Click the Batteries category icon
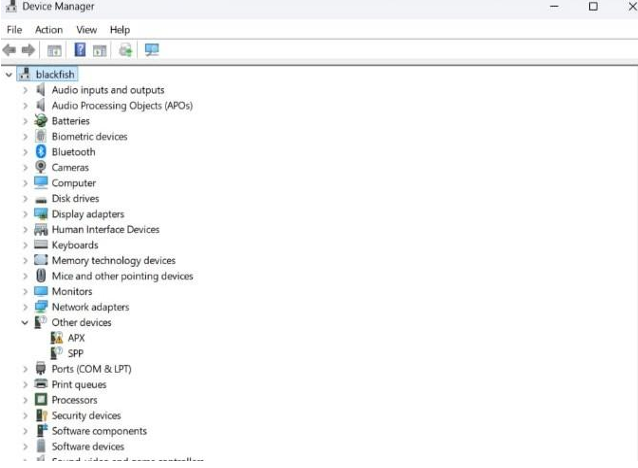Image resolution: width=638 pixels, height=468 pixels. click(41, 121)
